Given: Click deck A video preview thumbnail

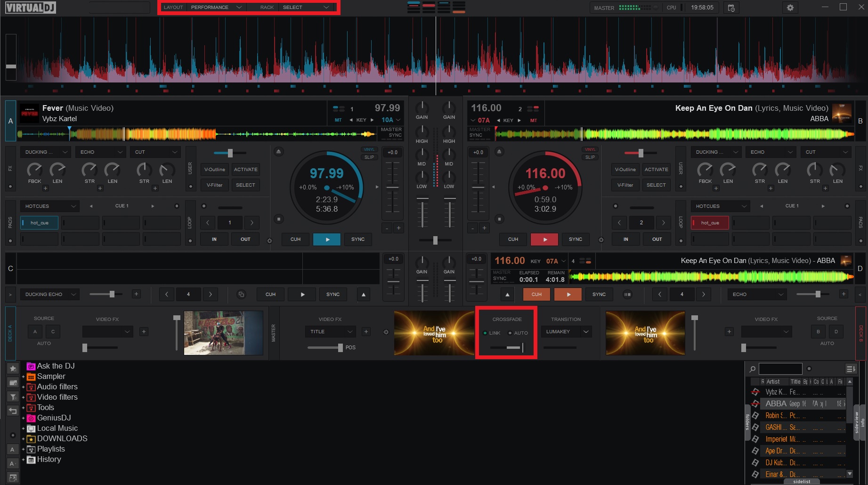Looking at the screenshot, I should [223, 333].
